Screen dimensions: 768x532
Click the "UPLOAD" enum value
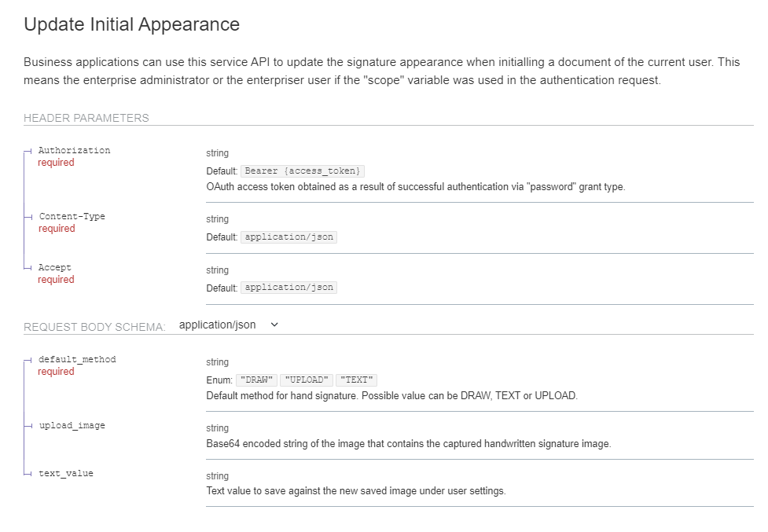307,380
